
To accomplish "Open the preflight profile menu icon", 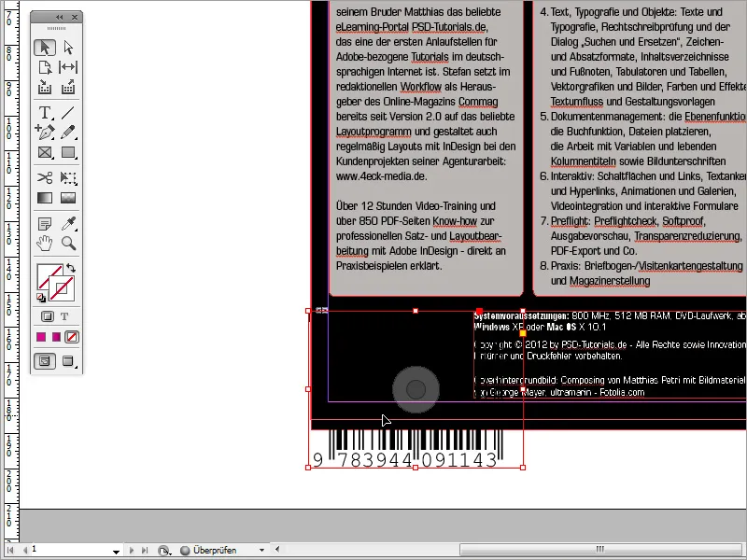I will pyautogui.click(x=164, y=551).
